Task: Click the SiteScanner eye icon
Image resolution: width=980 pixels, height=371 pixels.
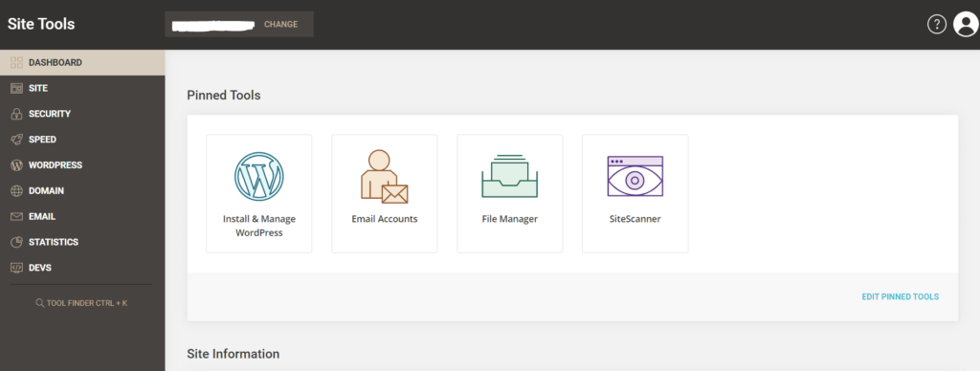Action: [x=635, y=176]
